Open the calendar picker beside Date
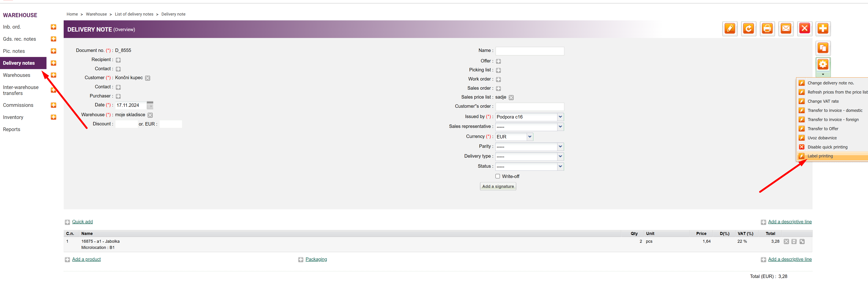868x283 pixels. (x=150, y=105)
